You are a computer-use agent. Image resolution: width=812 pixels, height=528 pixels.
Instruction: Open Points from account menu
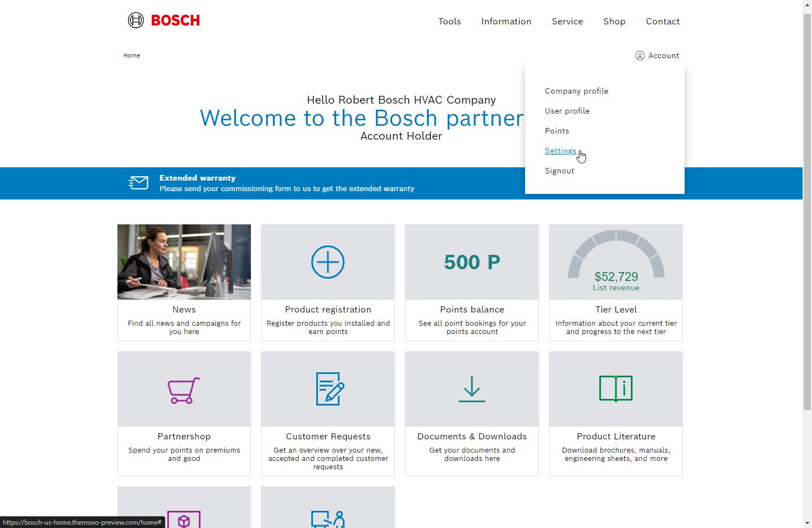coord(557,131)
